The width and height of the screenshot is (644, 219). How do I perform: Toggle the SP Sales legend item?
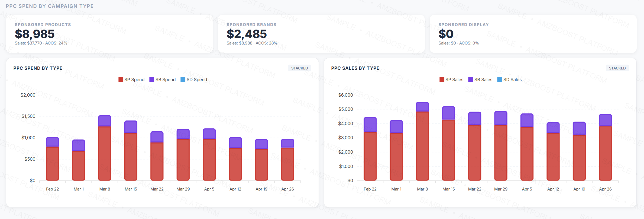(451, 80)
